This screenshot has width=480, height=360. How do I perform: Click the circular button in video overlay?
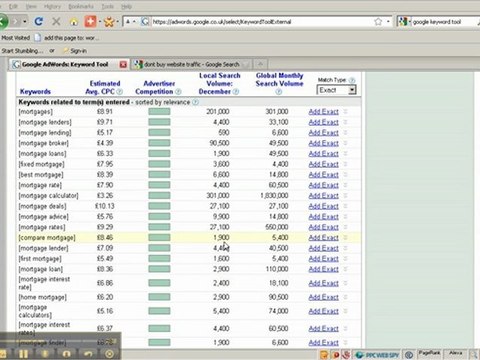tap(110, 354)
